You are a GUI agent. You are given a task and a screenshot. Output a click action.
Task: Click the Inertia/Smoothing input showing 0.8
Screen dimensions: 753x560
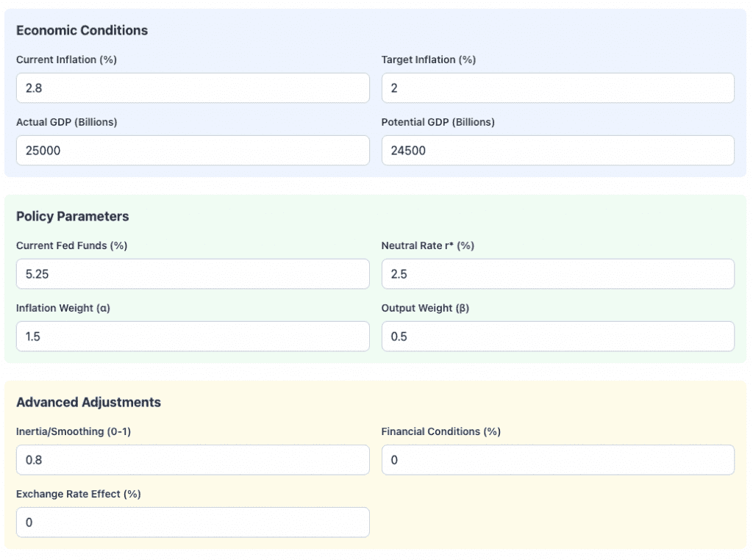click(192, 460)
